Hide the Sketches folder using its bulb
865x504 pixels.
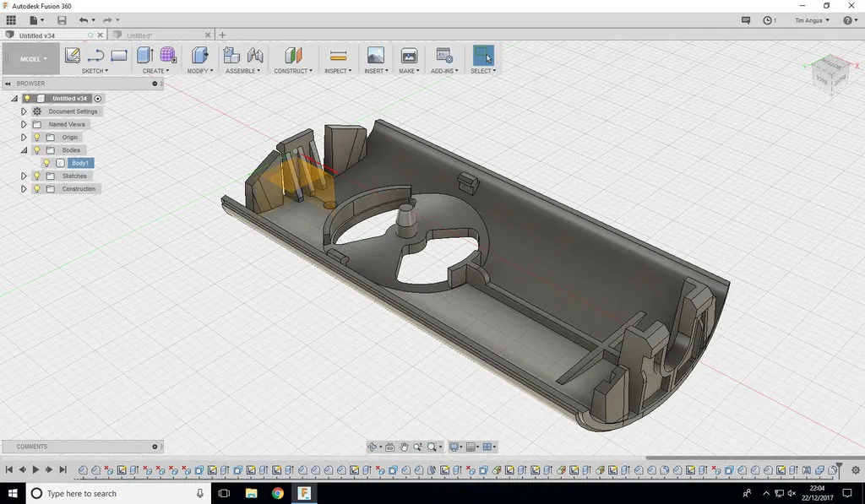pos(36,176)
